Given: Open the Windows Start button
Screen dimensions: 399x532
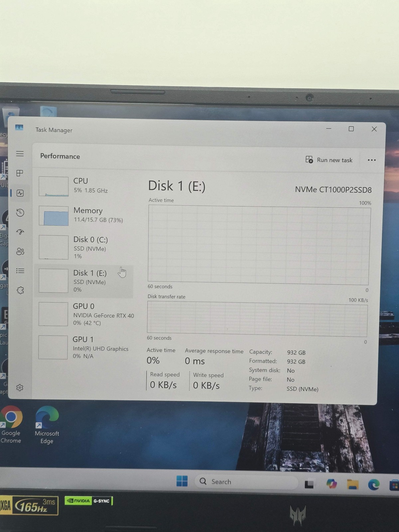Looking at the screenshot, I should point(182,481).
